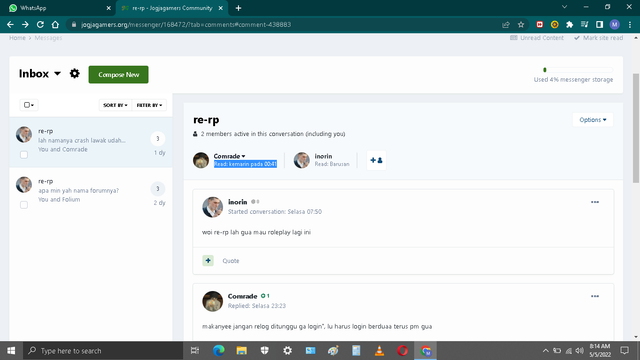Click the Home breadcrumb link
Viewport: 640px width, 360px height.
point(17,38)
